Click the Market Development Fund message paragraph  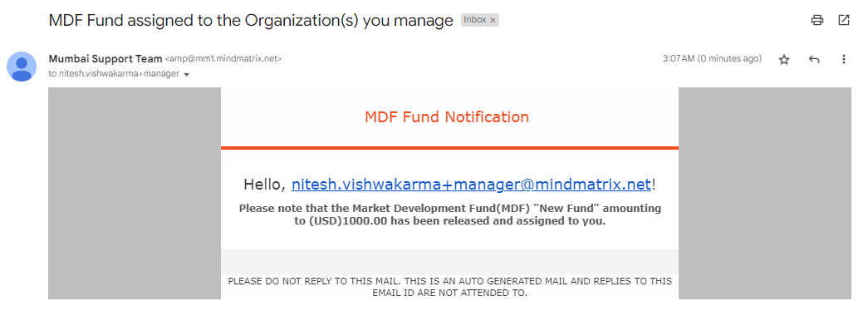449,215
